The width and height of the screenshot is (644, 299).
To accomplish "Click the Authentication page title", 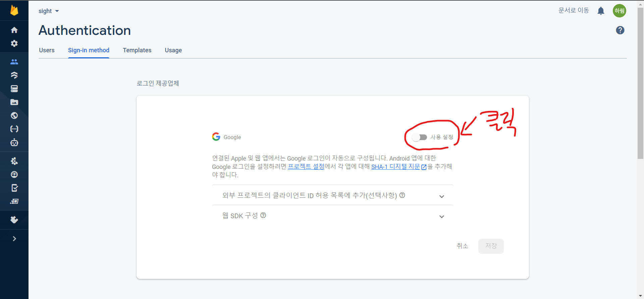I will pyautogui.click(x=85, y=31).
